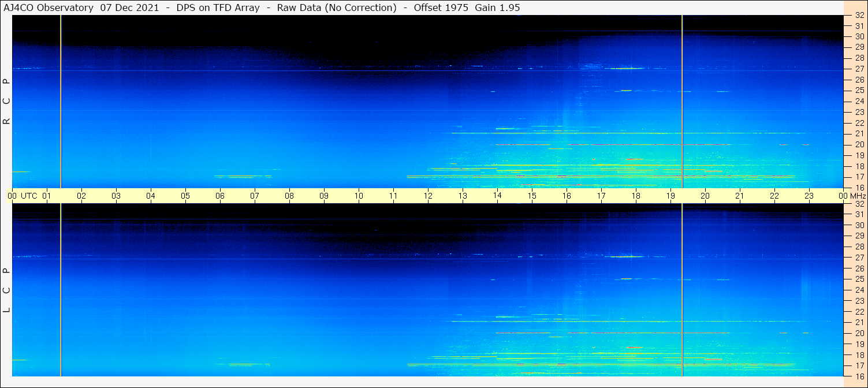Click the vertical marker line near 01 UTC in the LCP panel
Image resolution: width=868 pixels, height=388 pixels.
pyautogui.click(x=61, y=289)
